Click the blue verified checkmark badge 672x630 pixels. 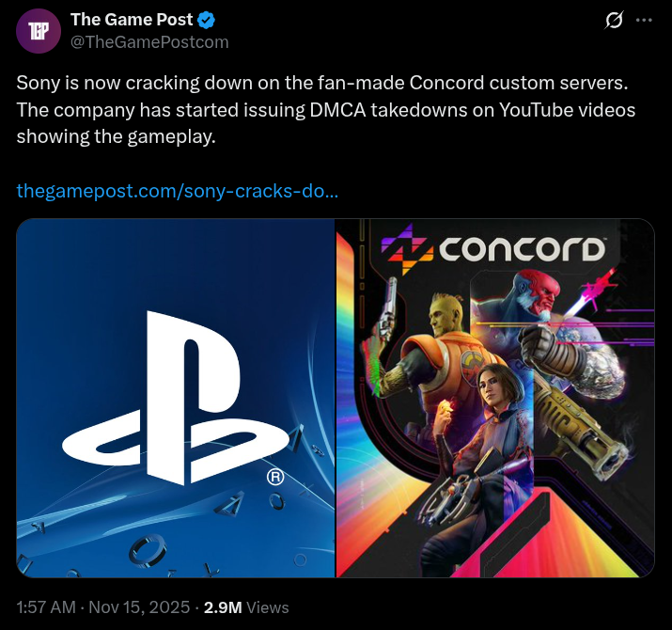206,20
